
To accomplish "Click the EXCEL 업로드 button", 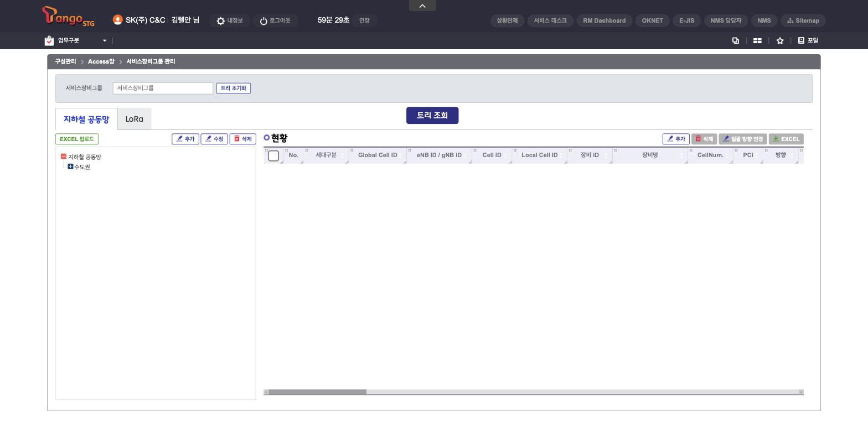I will tap(77, 139).
